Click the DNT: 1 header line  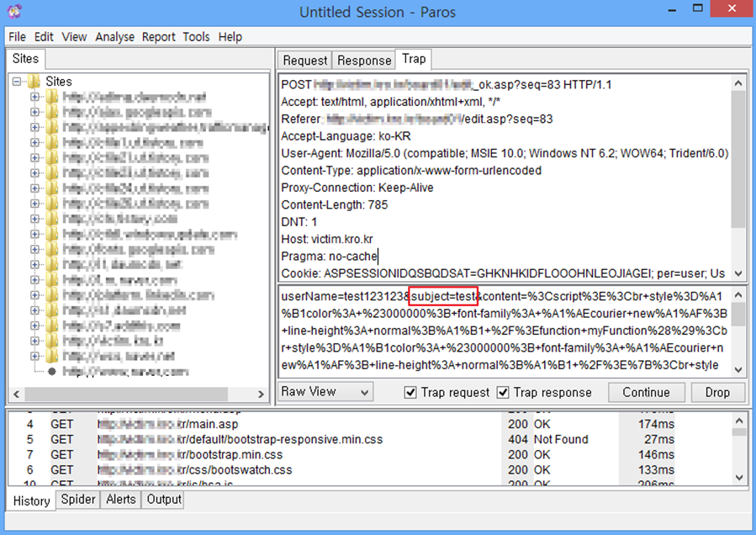pyautogui.click(x=299, y=222)
